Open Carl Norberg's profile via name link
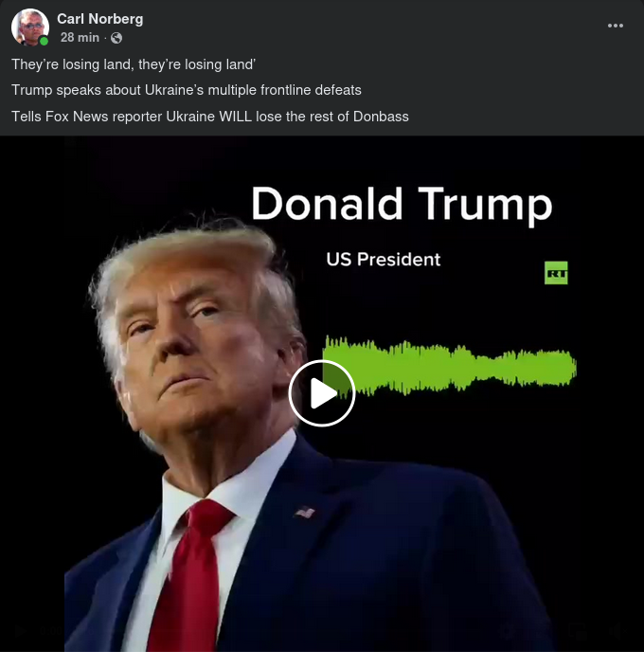644x652 pixels. [100, 19]
